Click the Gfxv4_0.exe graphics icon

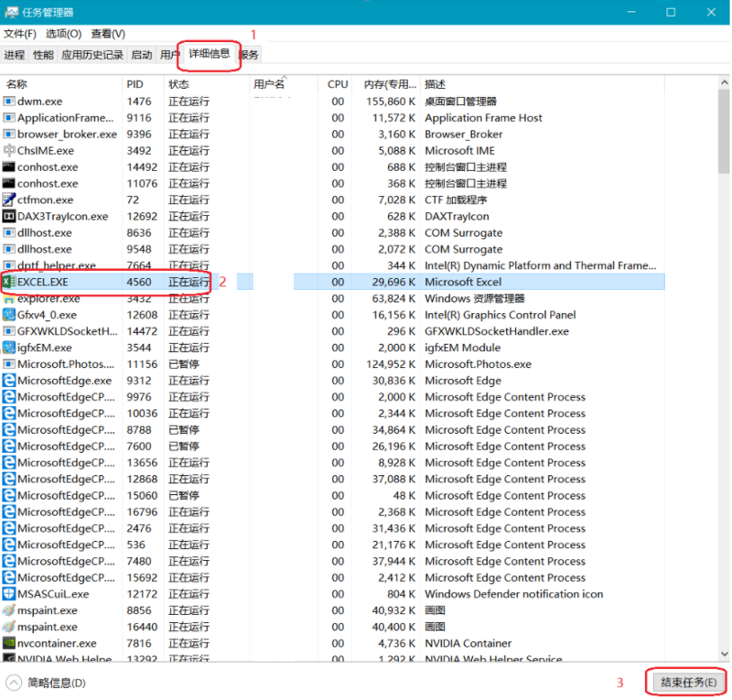(x=9, y=315)
